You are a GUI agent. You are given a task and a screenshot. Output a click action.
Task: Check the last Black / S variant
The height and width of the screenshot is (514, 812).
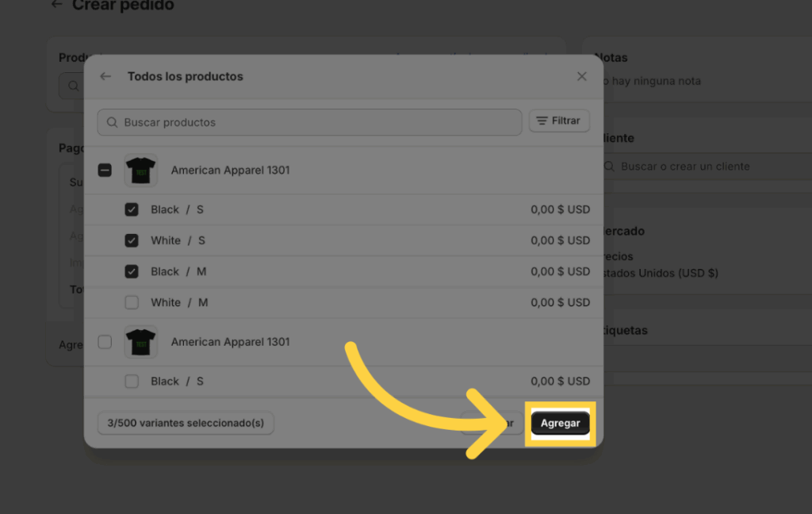click(x=132, y=382)
